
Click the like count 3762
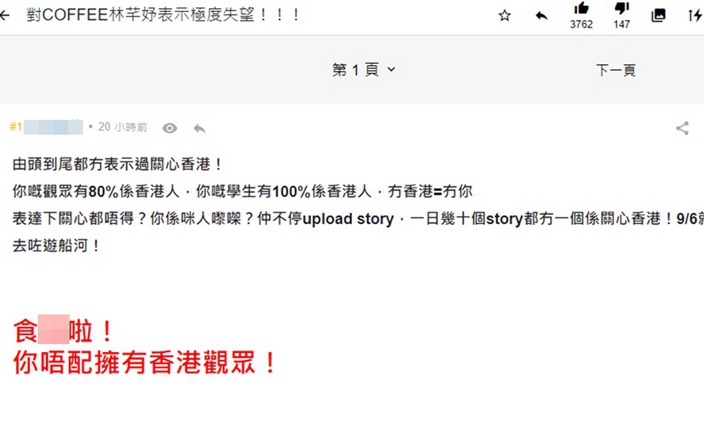[581, 24]
